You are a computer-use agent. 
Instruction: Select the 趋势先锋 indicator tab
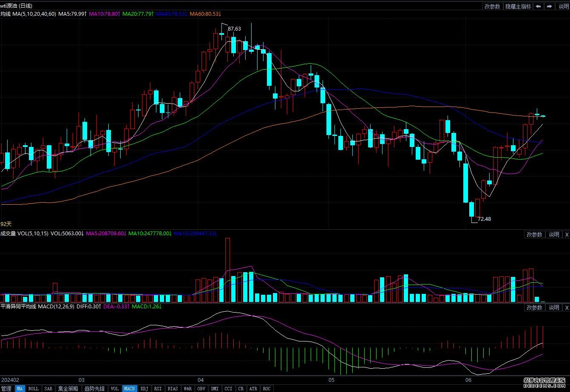pos(94,389)
